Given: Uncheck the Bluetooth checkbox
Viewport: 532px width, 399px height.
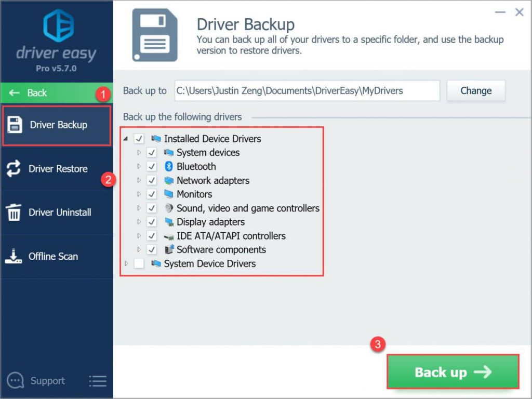Looking at the screenshot, I should point(151,167).
